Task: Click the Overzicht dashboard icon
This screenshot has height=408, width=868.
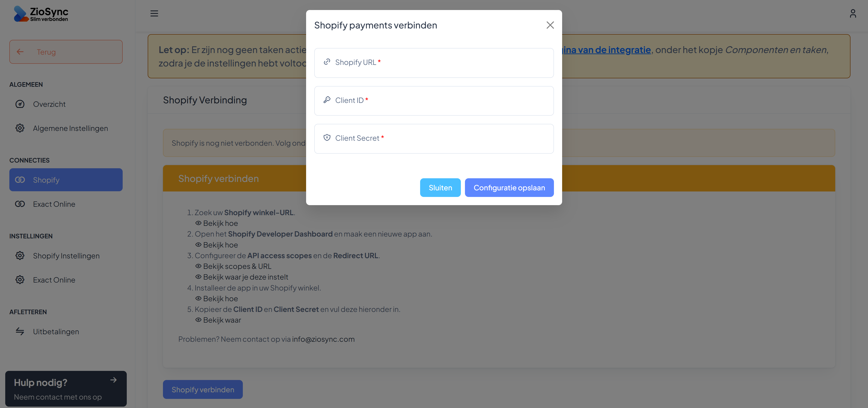Action: (x=20, y=104)
